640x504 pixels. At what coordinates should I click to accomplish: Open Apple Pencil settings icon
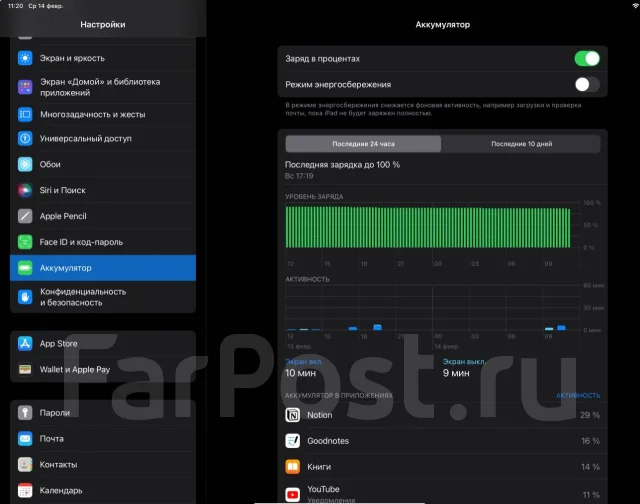pyautogui.click(x=25, y=216)
